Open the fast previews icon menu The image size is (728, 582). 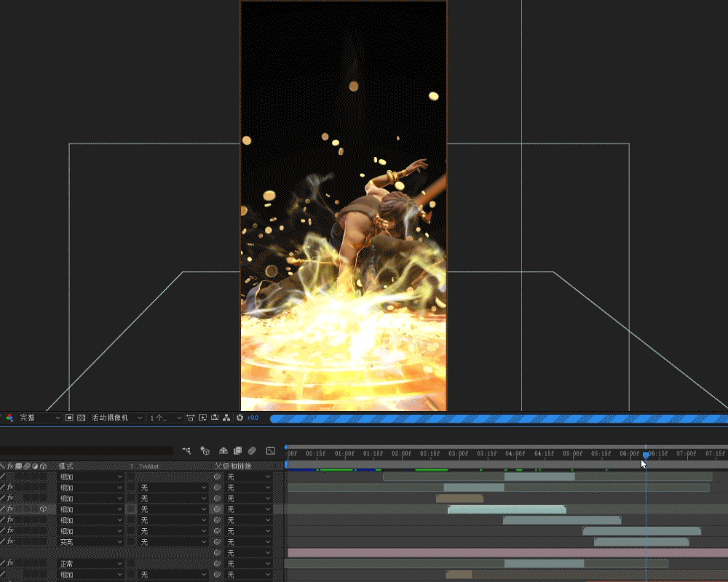pyautogui.click(x=202, y=418)
